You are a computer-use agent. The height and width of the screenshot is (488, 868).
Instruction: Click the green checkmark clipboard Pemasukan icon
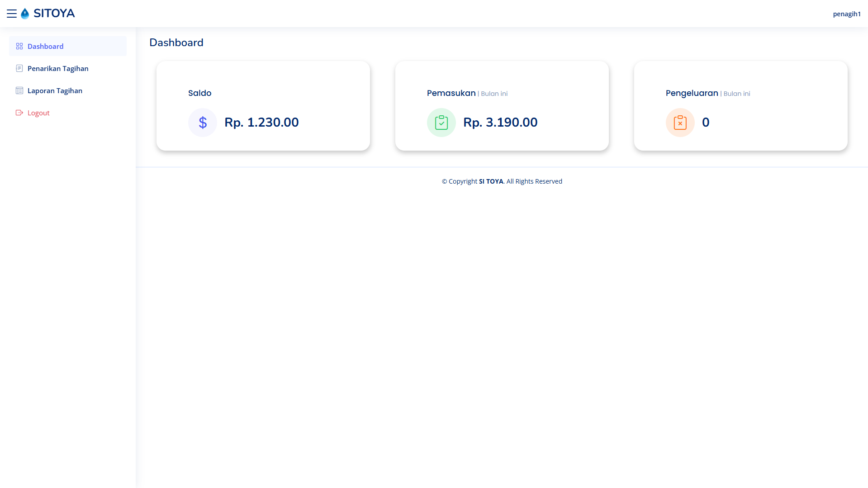point(441,122)
